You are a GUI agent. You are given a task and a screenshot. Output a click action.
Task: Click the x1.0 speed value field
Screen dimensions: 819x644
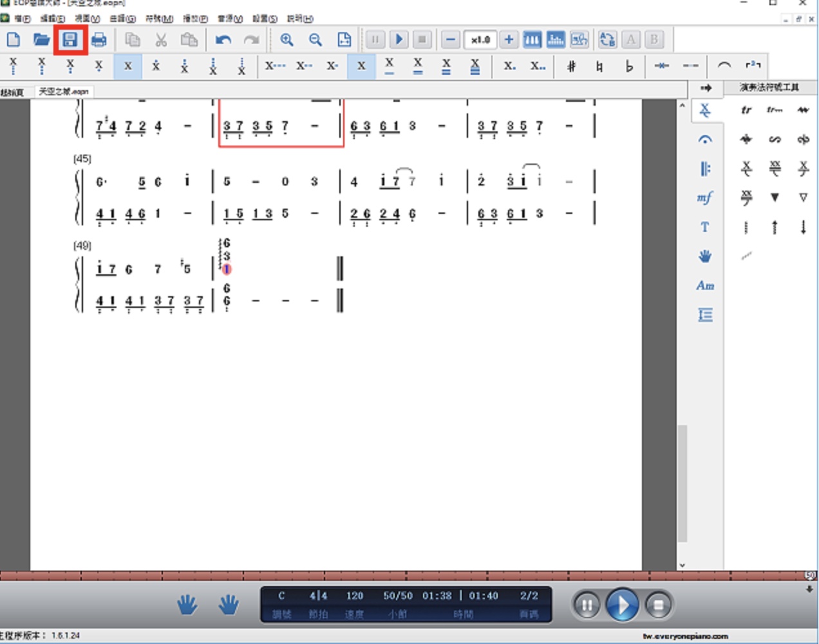480,40
